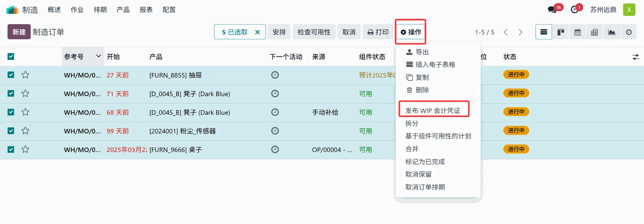644x224 pixels.
Task: Open the calendar view
Action: point(578,32)
